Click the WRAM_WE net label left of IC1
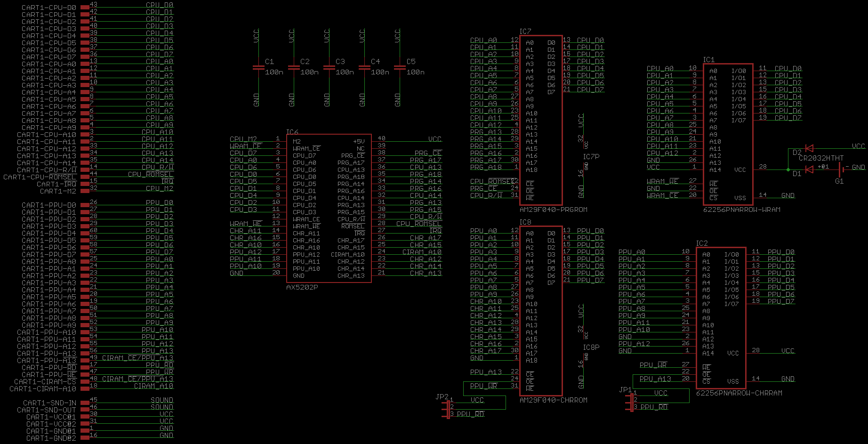868x444 pixels. click(x=662, y=181)
